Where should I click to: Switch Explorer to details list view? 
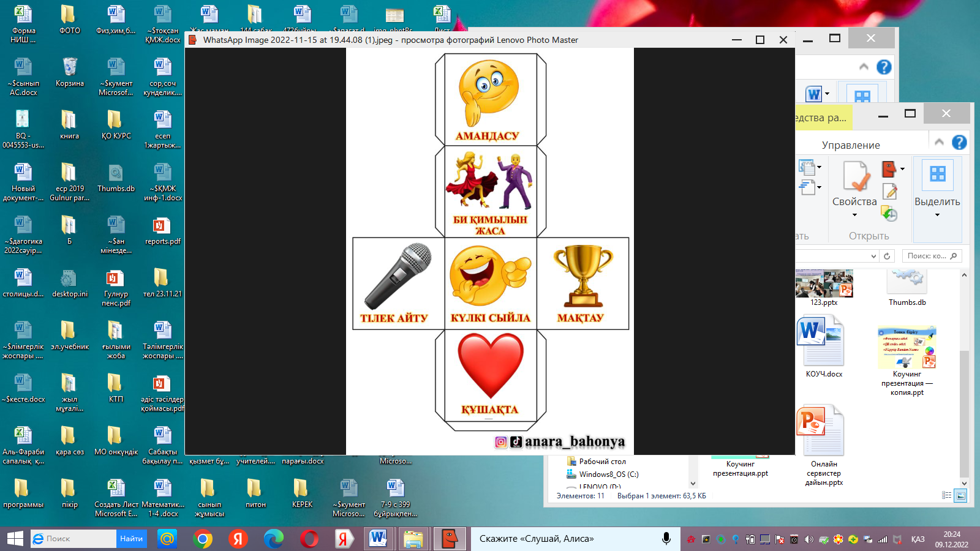[x=947, y=496]
